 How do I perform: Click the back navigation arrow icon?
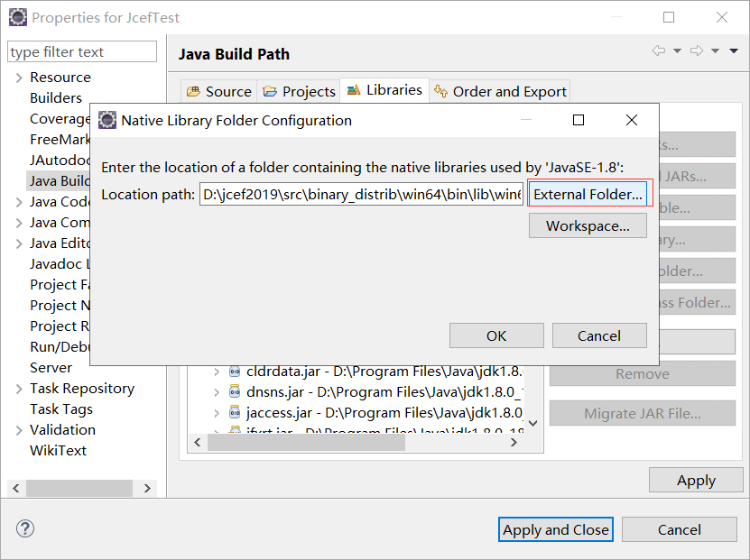click(x=659, y=51)
